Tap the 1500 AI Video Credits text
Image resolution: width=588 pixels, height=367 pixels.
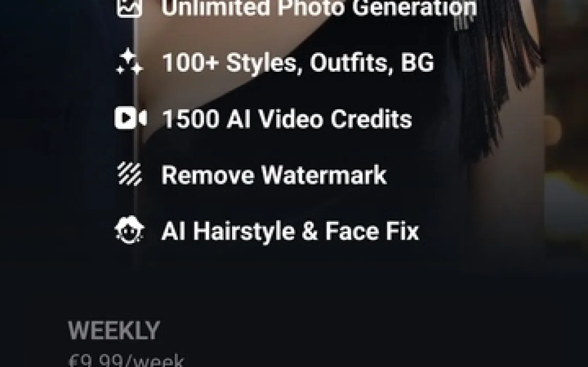287,119
